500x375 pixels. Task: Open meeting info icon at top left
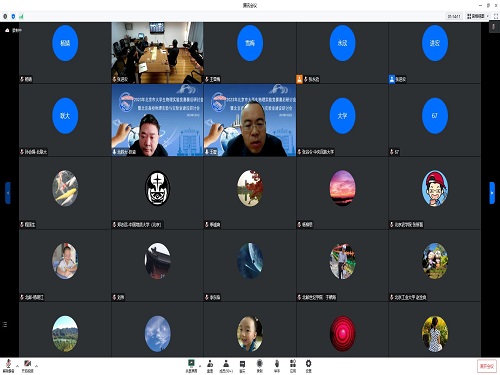5,16
